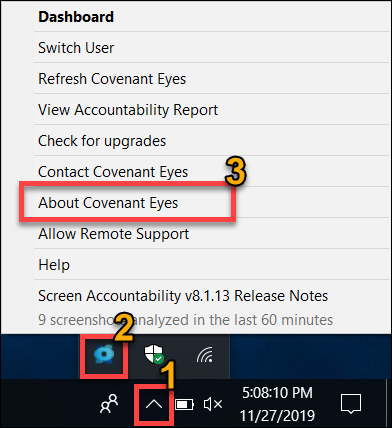Viewport: 392px width, 428px height.
Task: Open the Action Center notifications icon
Action: [x=351, y=404]
